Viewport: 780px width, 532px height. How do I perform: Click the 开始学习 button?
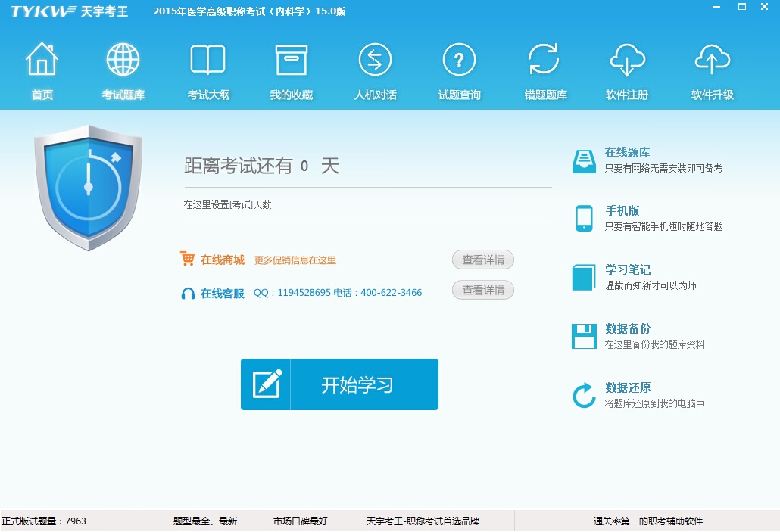tap(339, 384)
